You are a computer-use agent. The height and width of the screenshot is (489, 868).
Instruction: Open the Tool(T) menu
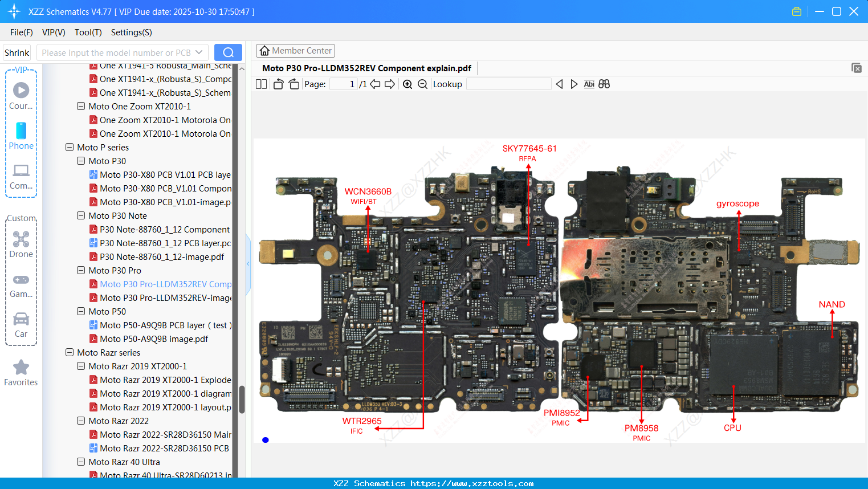tap(88, 32)
